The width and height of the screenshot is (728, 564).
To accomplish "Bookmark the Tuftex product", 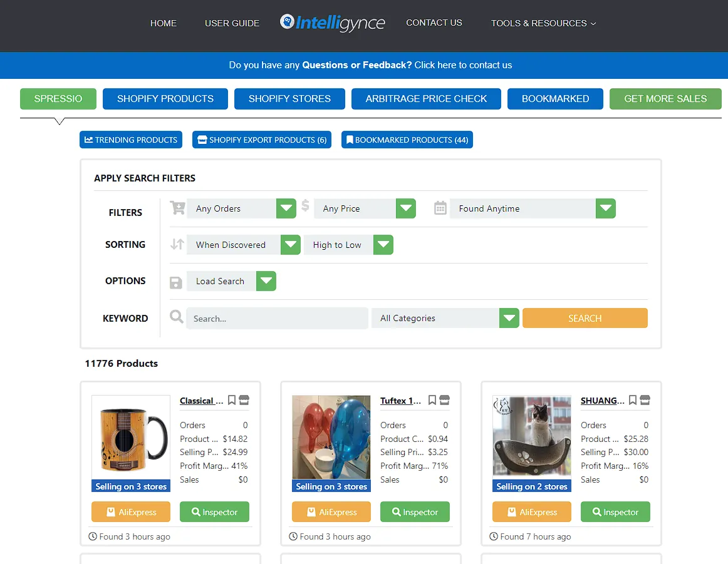I will point(432,400).
